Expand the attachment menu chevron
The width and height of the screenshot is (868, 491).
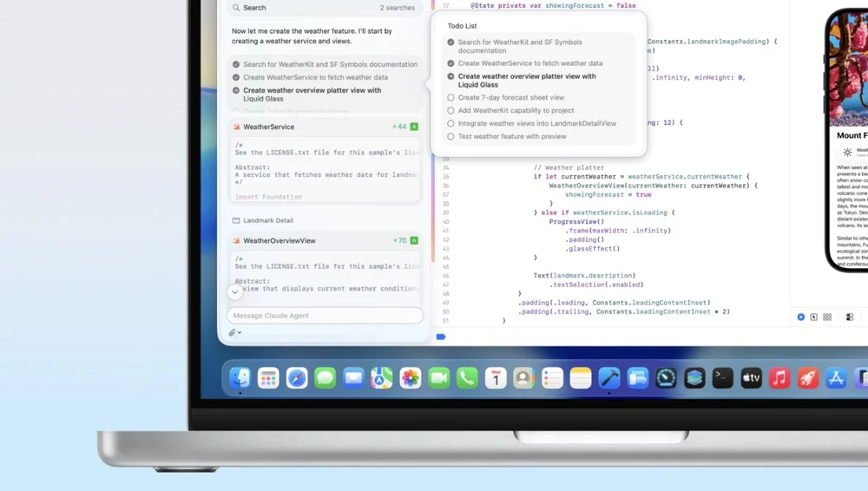pyautogui.click(x=240, y=333)
